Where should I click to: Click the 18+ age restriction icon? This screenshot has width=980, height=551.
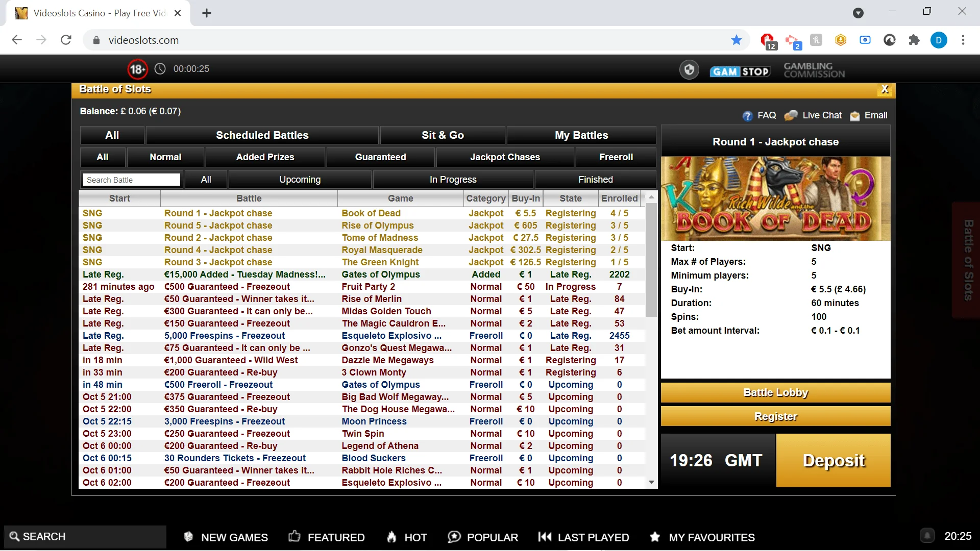click(x=137, y=69)
